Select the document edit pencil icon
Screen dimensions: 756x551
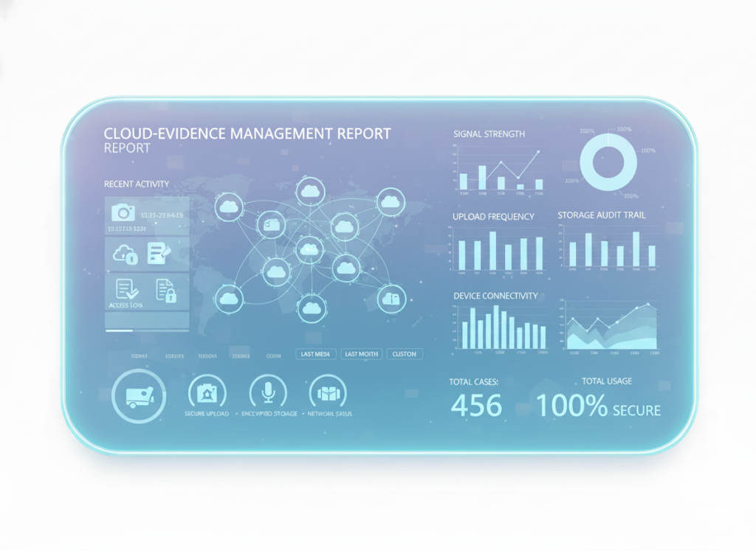point(159,254)
